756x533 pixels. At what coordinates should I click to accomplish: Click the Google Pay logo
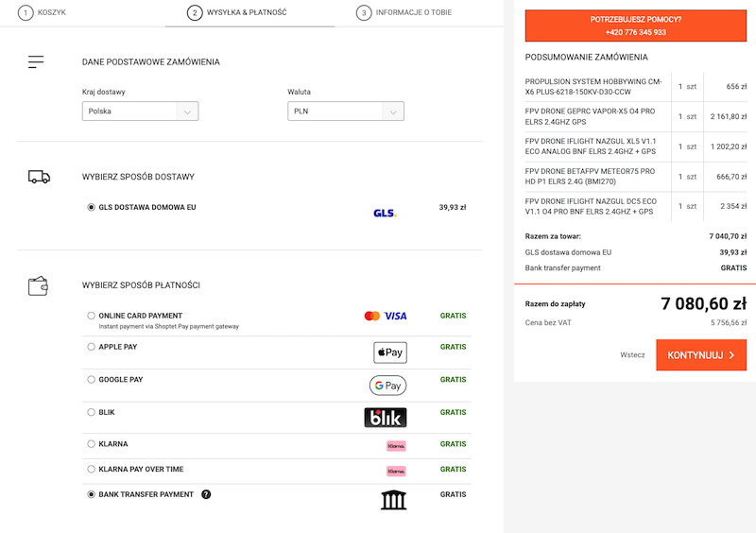coord(387,386)
